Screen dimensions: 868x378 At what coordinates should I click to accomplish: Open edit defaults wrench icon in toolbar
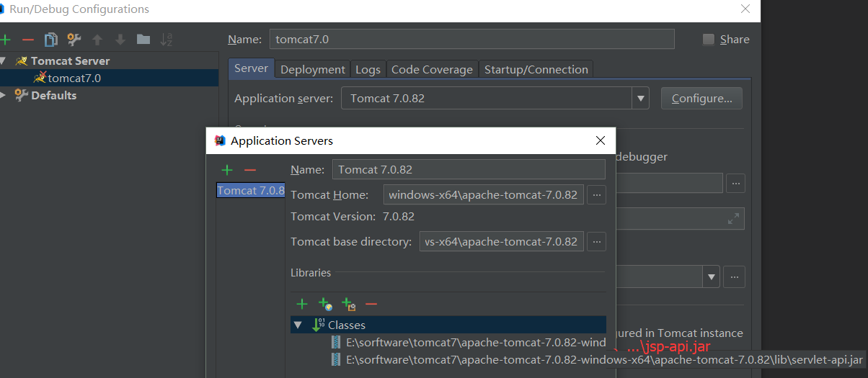click(74, 40)
